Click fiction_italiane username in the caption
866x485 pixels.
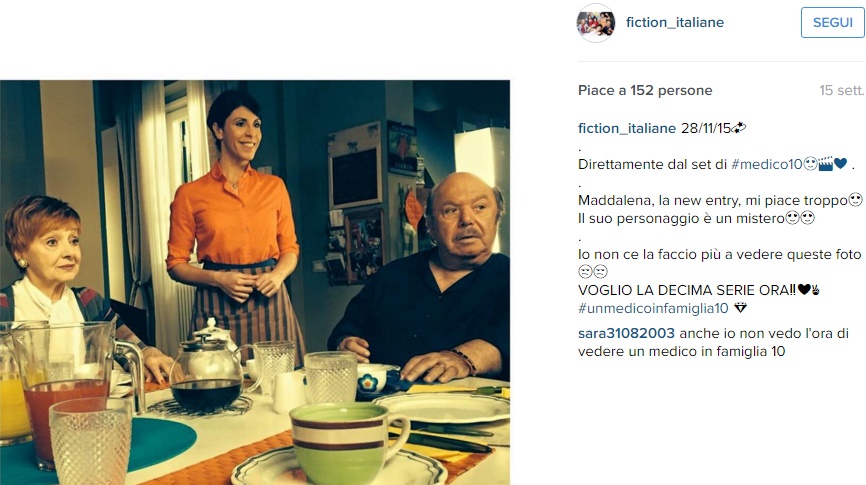(627, 128)
